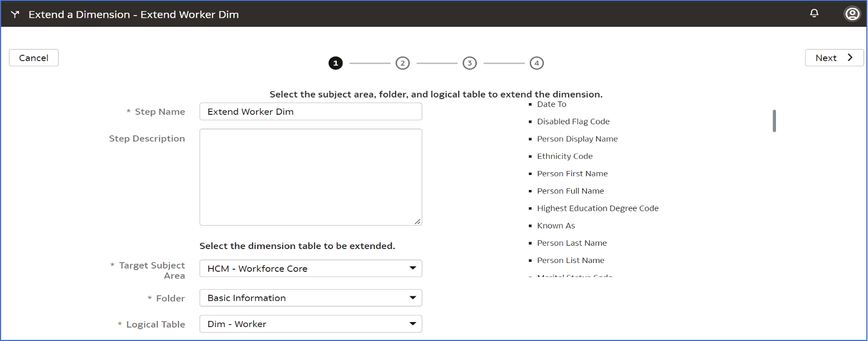Select wizard step 4 circle

(x=536, y=64)
